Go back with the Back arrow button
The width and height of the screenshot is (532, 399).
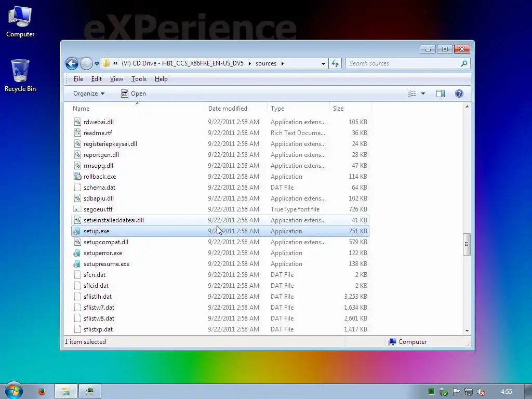(x=72, y=63)
